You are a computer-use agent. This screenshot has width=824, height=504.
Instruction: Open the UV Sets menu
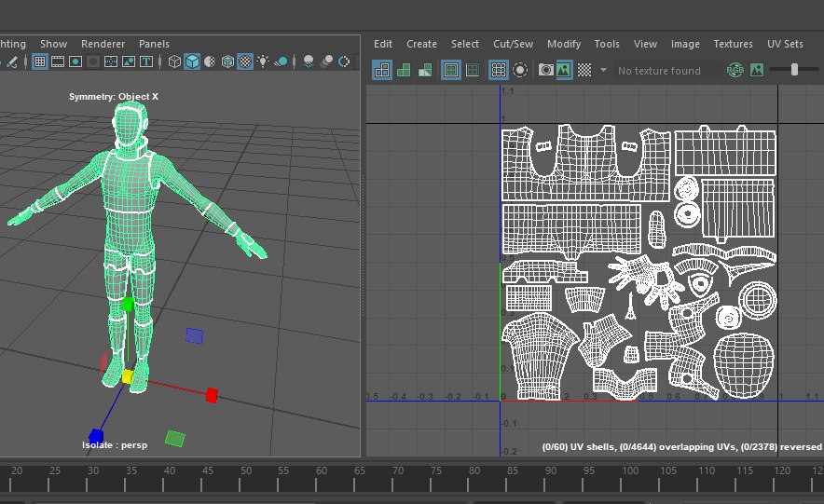[785, 44]
